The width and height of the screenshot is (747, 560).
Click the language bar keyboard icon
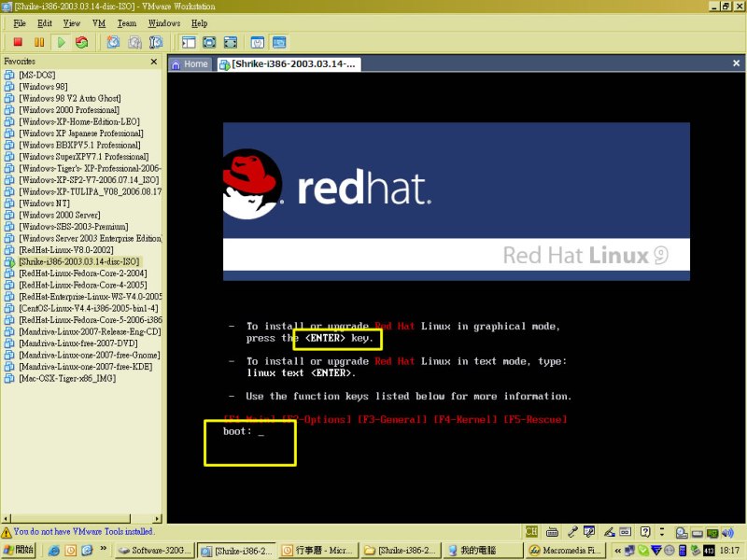[x=552, y=531]
